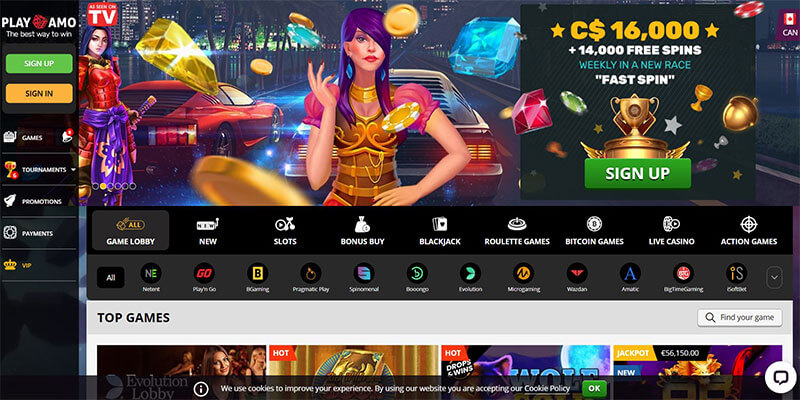The width and height of the screenshot is (800, 400).
Task: Filter by Booongo provider
Action: click(417, 278)
